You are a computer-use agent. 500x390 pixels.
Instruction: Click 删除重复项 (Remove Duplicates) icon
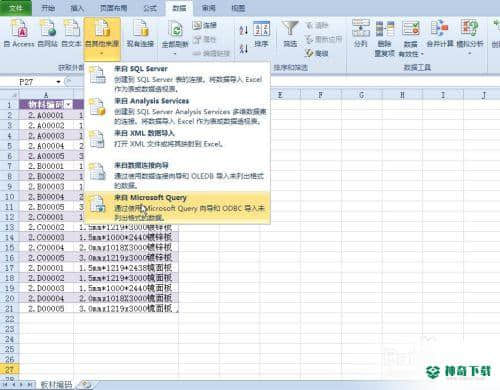coord(385,38)
